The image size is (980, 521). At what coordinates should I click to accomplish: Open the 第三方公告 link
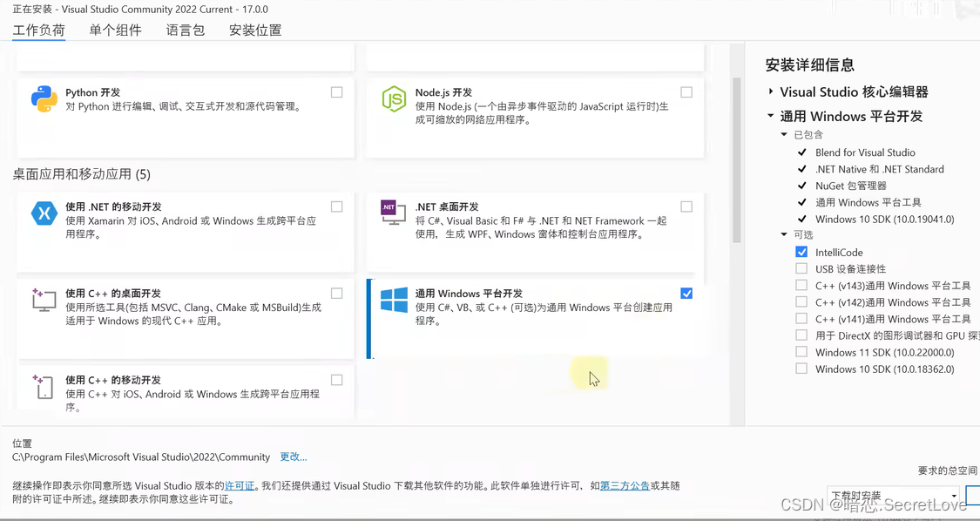point(625,485)
